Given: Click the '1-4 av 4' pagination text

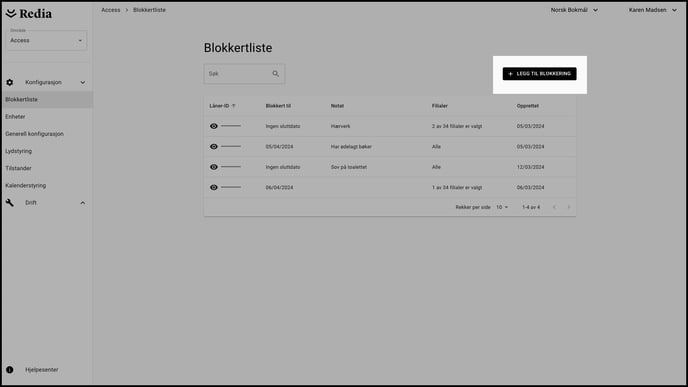Looking at the screenshot, I should click(531, 207).
